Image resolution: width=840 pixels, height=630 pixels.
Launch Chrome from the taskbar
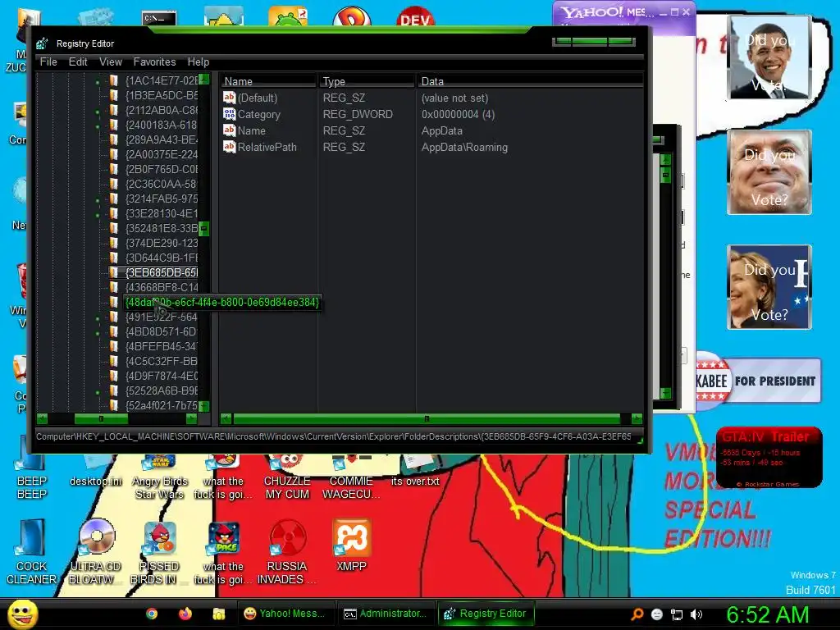152,614
